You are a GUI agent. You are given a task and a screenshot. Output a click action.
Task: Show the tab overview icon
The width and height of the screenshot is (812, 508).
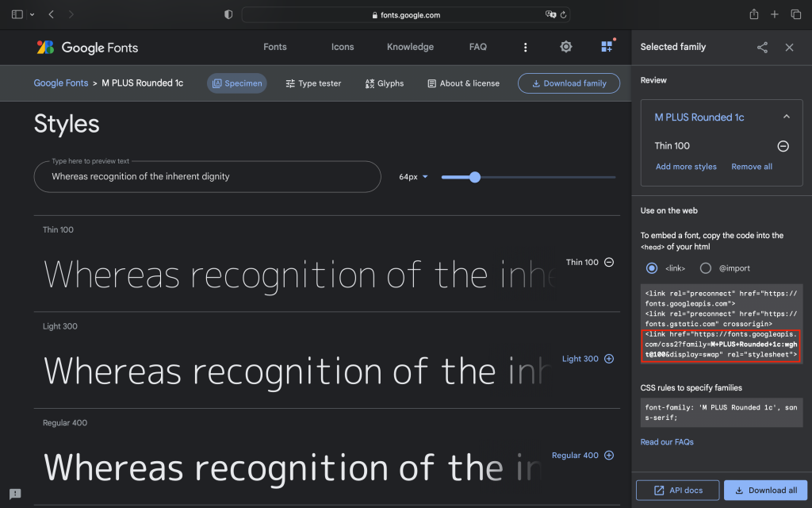[796, 14]
